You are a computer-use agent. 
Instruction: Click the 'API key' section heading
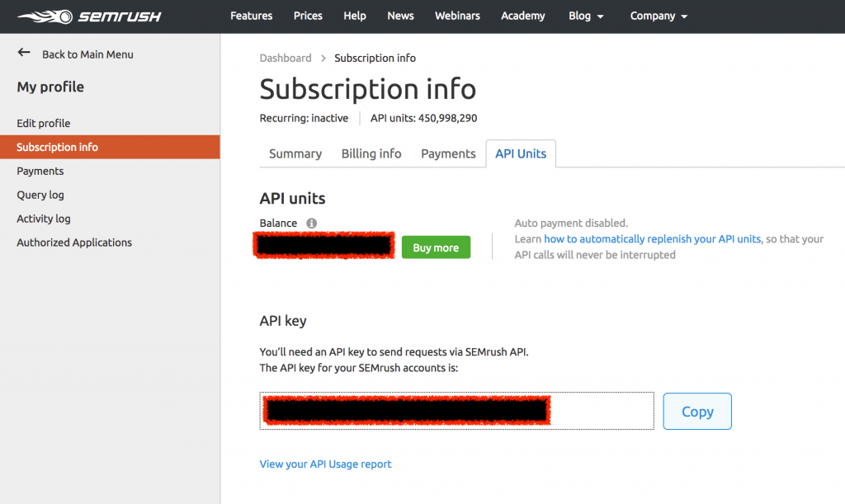click(x=283, y=321)
